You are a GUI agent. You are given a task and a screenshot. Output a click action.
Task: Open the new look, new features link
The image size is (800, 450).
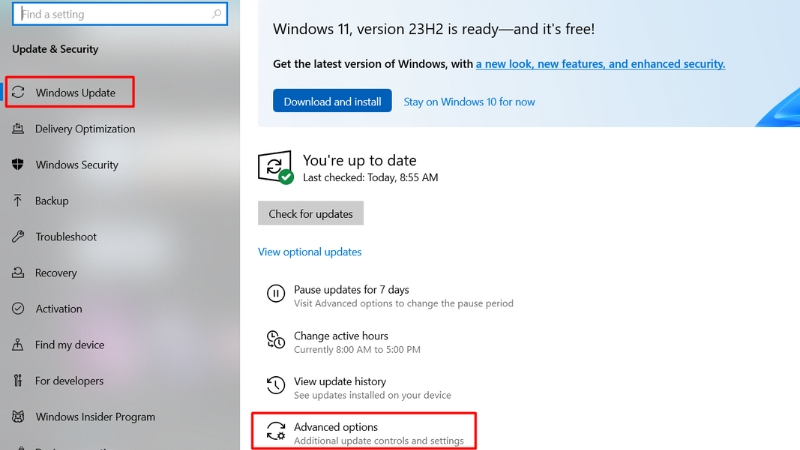click(601, 64)
